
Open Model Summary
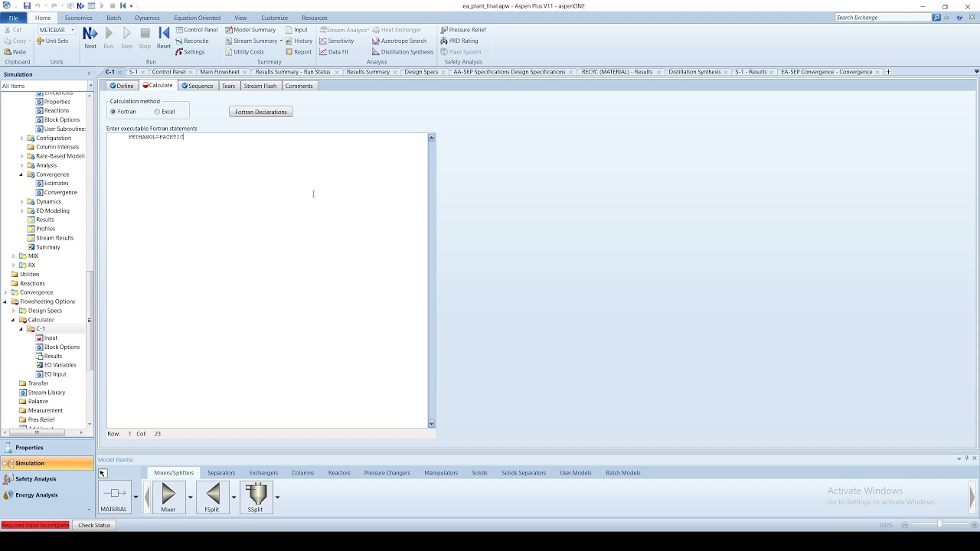[250, 30]
